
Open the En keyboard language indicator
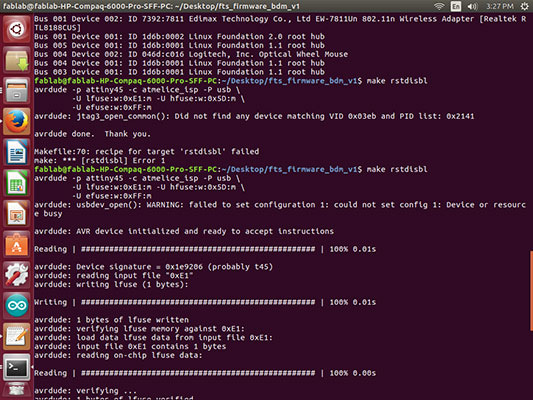456,6
